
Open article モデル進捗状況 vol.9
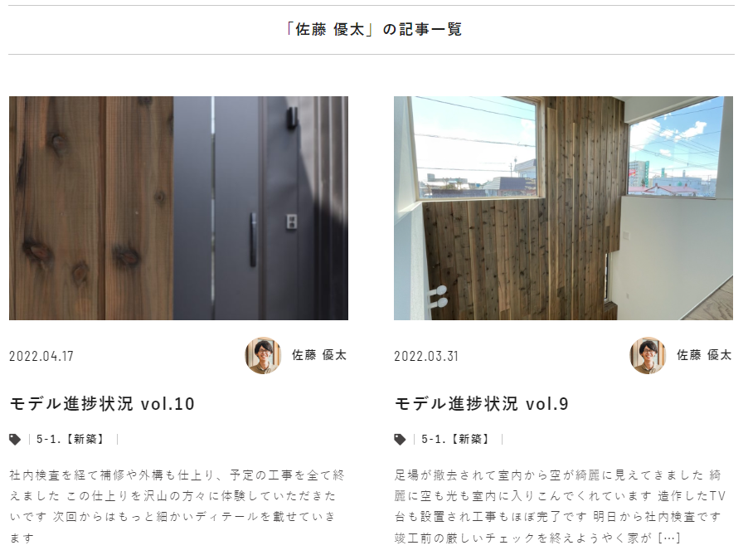point(481,404)
